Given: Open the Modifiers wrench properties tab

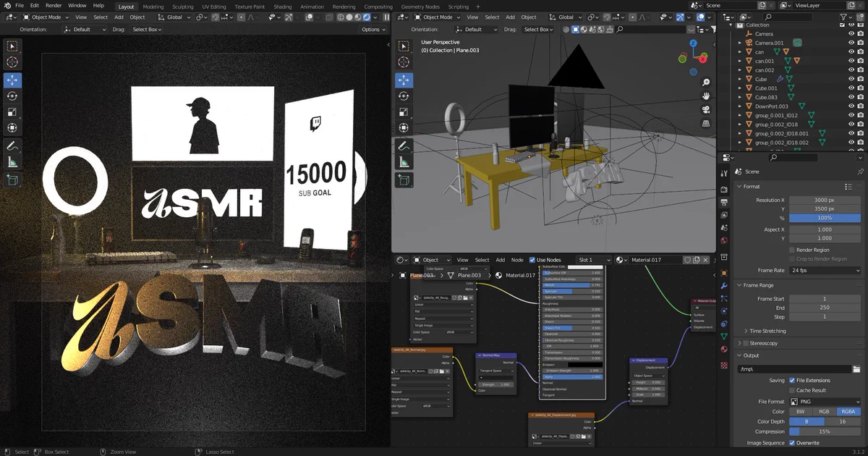Looking at the screenshot, I should pos(724,286).
